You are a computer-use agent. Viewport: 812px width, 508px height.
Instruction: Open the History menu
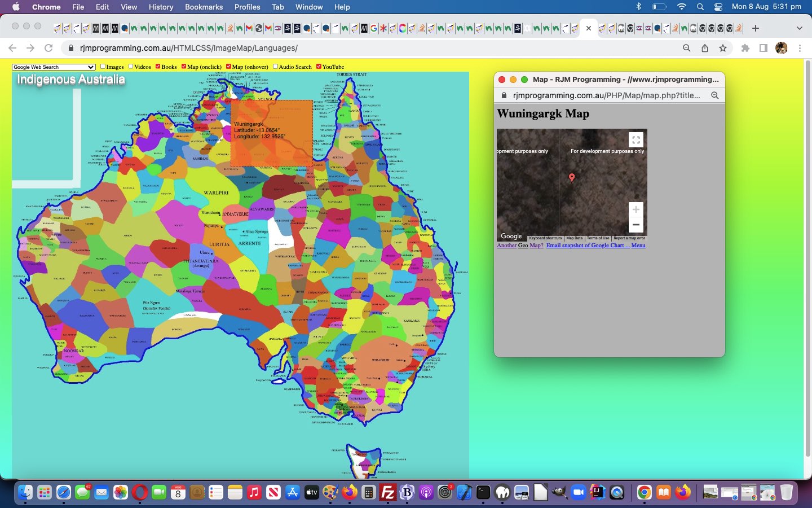[x=160, y=7]
